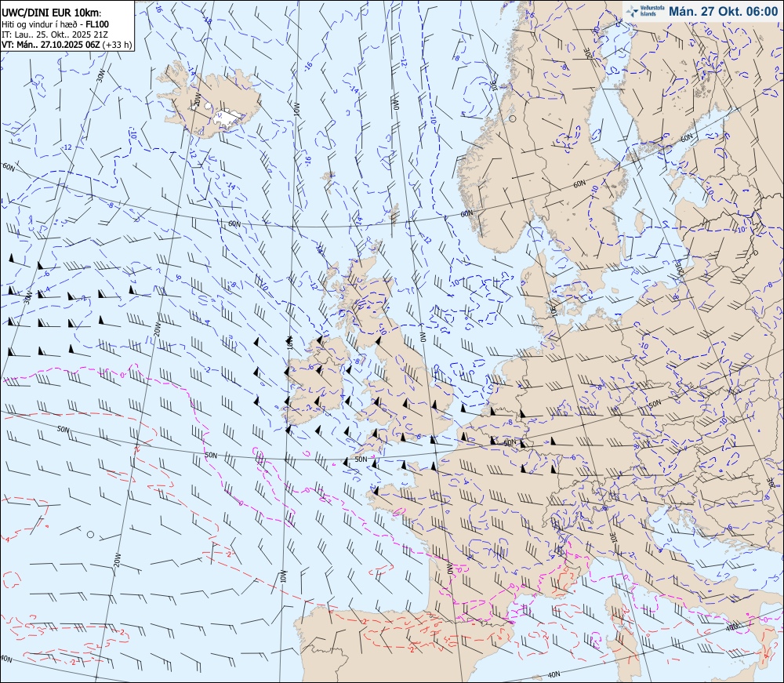Click the '-18' isotherm label north of Iceland
This screenshot has width=784, height=683.
pos(209,20)
